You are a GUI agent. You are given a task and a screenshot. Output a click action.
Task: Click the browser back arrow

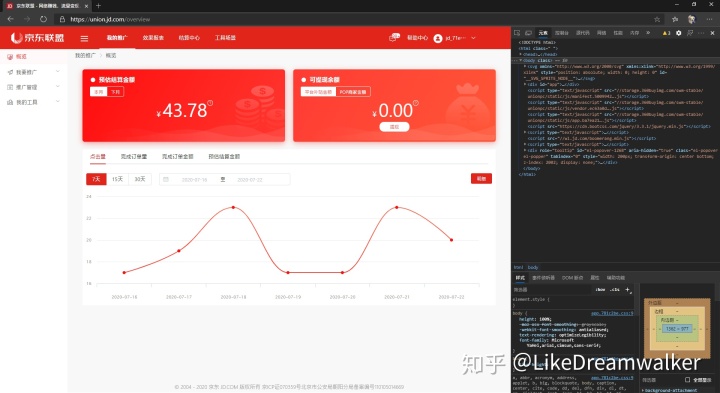pos(10,19)
